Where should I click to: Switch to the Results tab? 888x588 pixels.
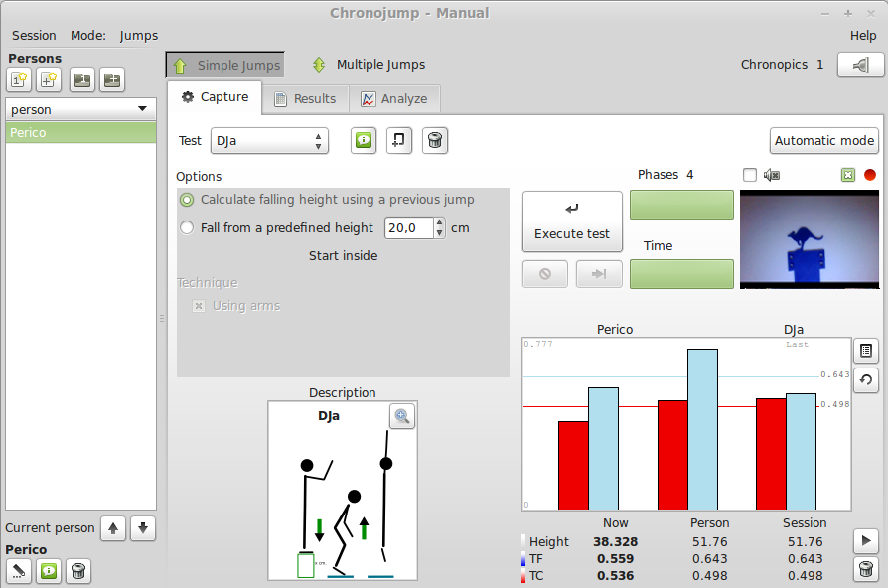pos(305,99)
